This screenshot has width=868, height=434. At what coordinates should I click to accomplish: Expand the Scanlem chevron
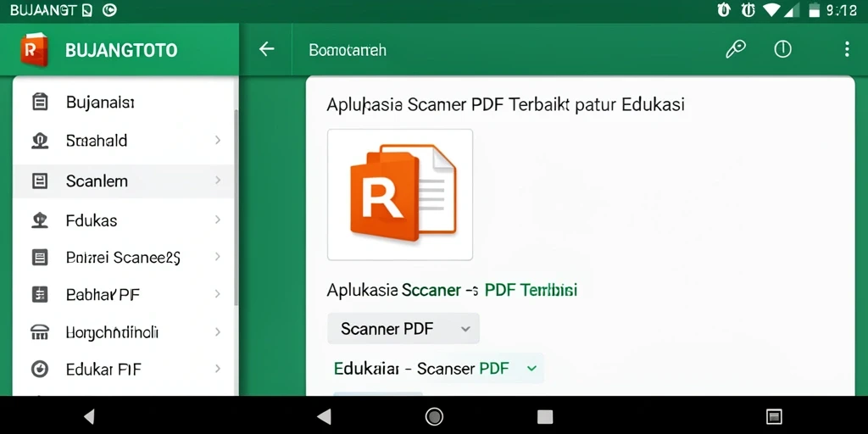pyautogui.click(x=218, y=180)
